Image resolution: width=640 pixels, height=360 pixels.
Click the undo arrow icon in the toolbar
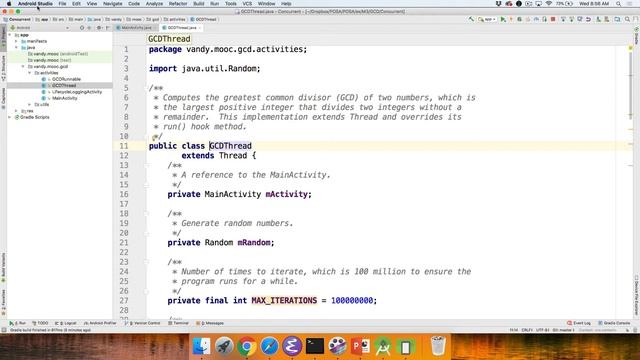(588, 19)
